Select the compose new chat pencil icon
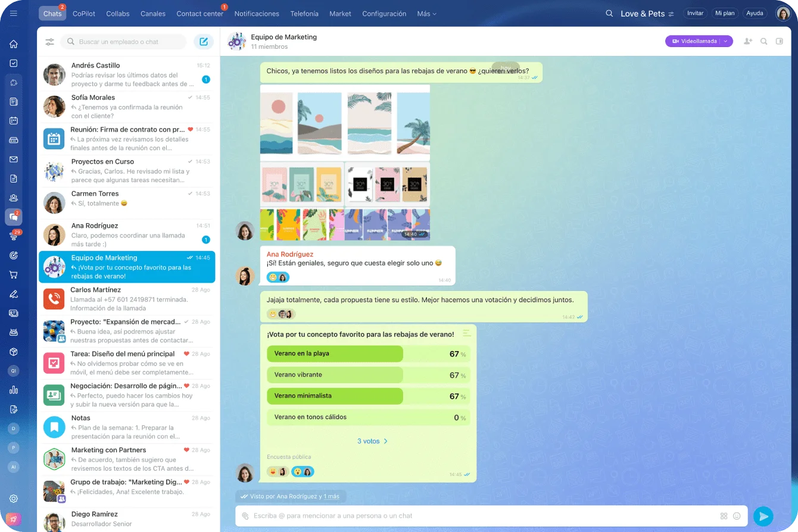 click(204, 42)
